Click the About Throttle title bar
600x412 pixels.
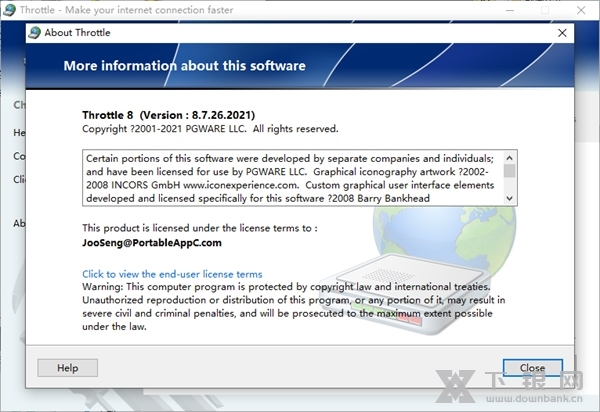(x=300, y=32)
